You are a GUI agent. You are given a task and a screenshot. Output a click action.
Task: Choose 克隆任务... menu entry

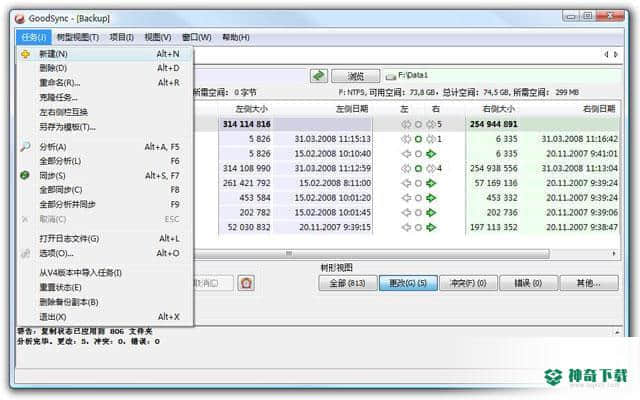coord(105,98)
